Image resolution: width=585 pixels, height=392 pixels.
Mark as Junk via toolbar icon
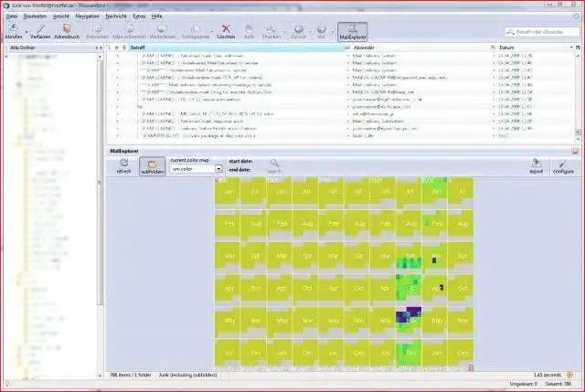[249, 31]
